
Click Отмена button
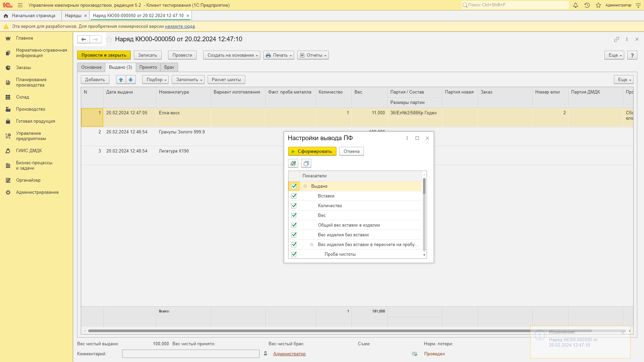pos(352,152)
